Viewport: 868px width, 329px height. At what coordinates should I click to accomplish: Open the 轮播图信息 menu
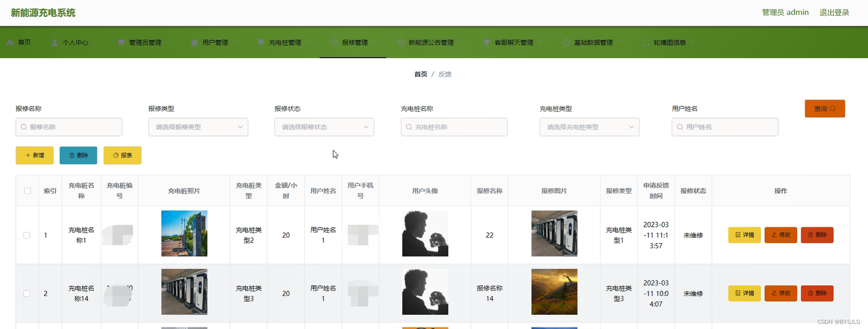click(x=670, y=42)
